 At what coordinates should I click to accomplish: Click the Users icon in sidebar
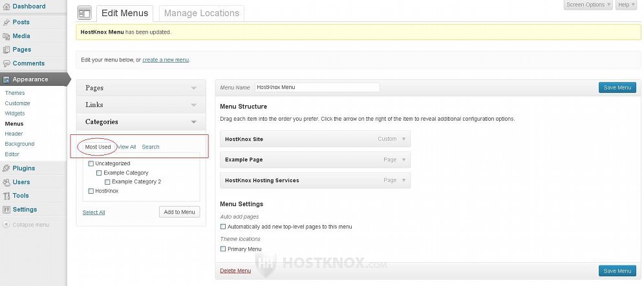pos(6,182)
